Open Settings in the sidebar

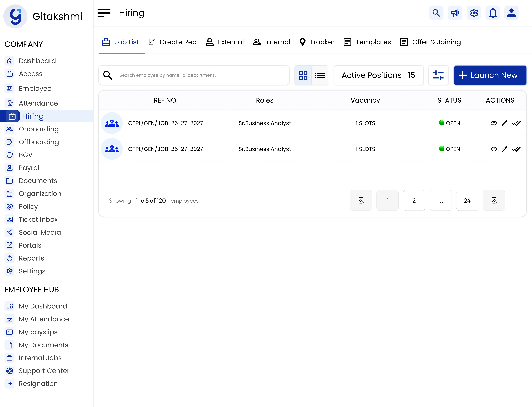[25, 271]
